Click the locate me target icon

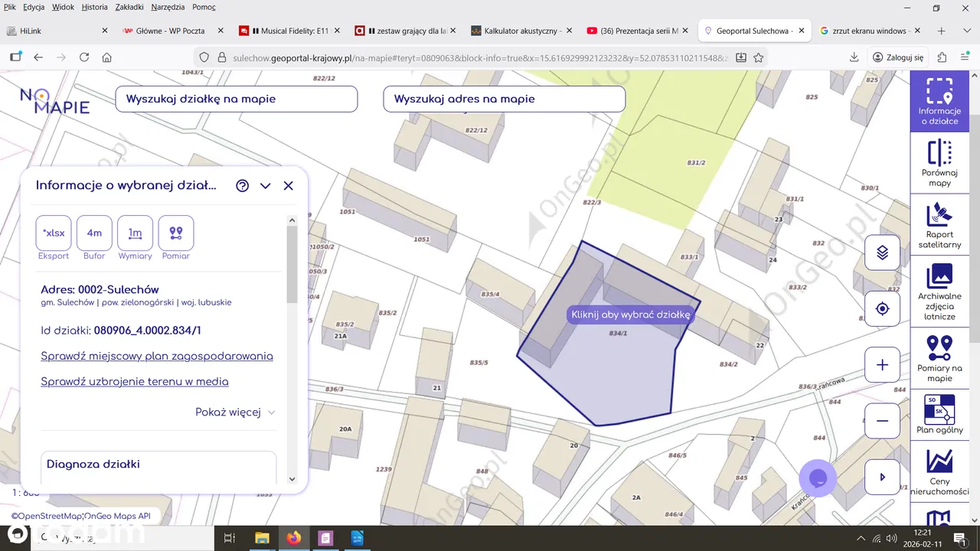pyautogui.click(x=882, y=309)
